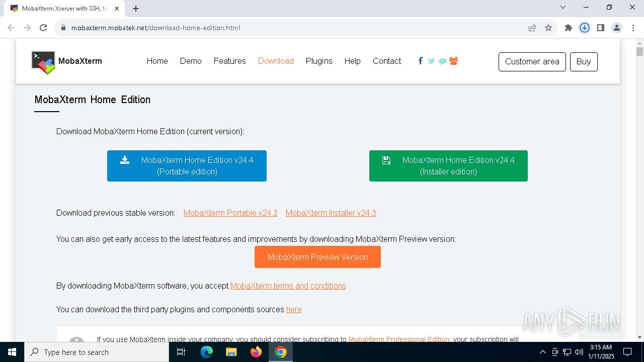Open the notification center icon
The width and height of the screenshot is (644, 362).
click(627, 352)
